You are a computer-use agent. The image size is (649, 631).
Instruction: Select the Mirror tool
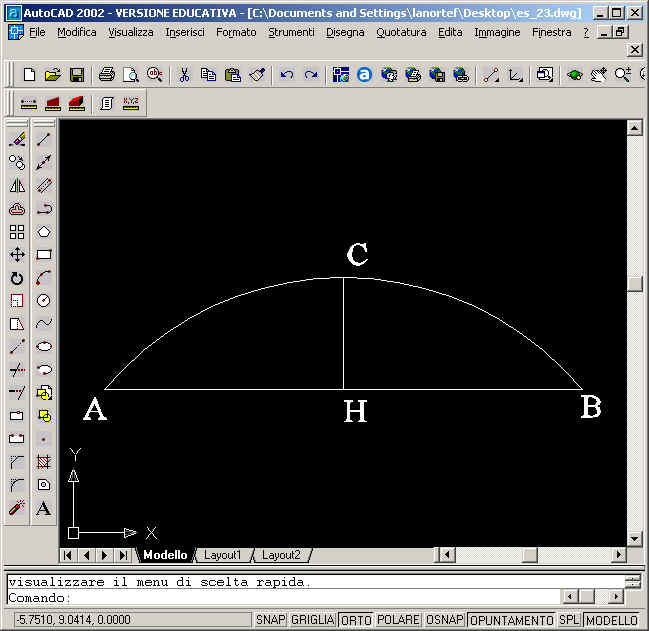(17, 185)
